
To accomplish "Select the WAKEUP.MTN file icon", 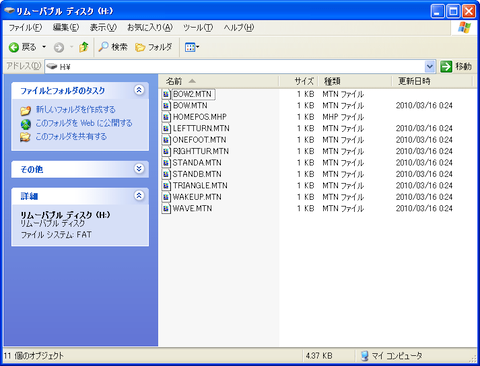I will [166, 197].
